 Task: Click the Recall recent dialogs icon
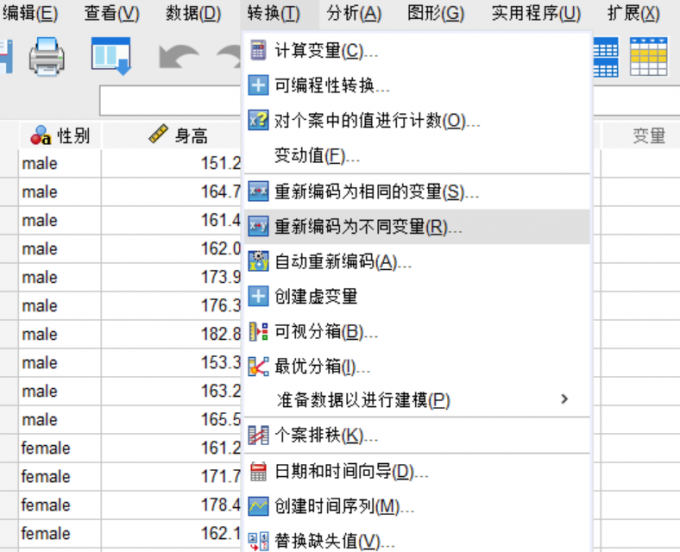point(111,56)
